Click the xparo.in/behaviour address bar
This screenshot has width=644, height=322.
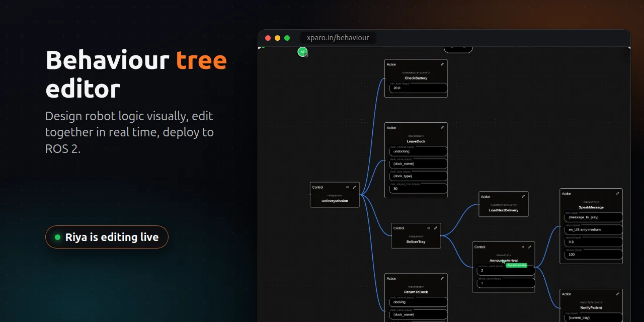tap(338, 38)
